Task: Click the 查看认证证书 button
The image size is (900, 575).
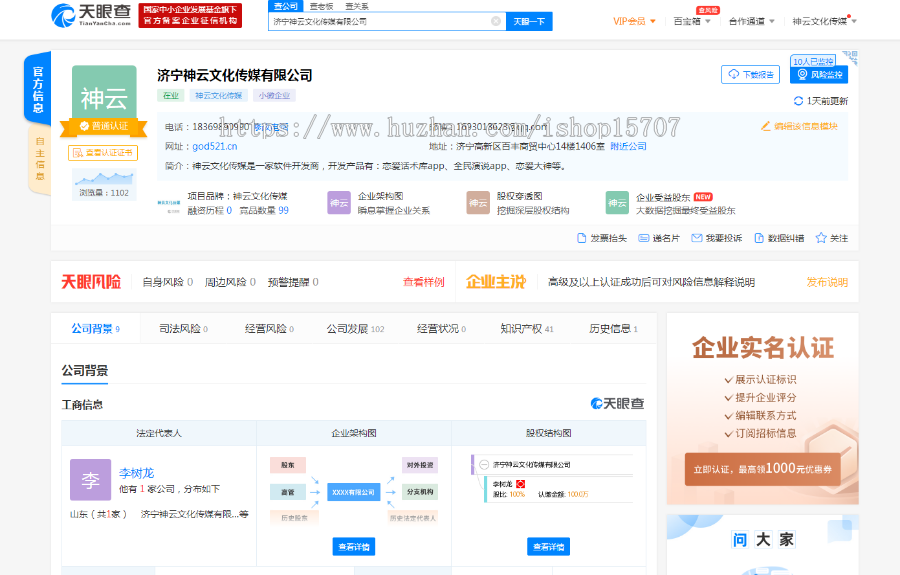Action: click(x=103, y=153)
